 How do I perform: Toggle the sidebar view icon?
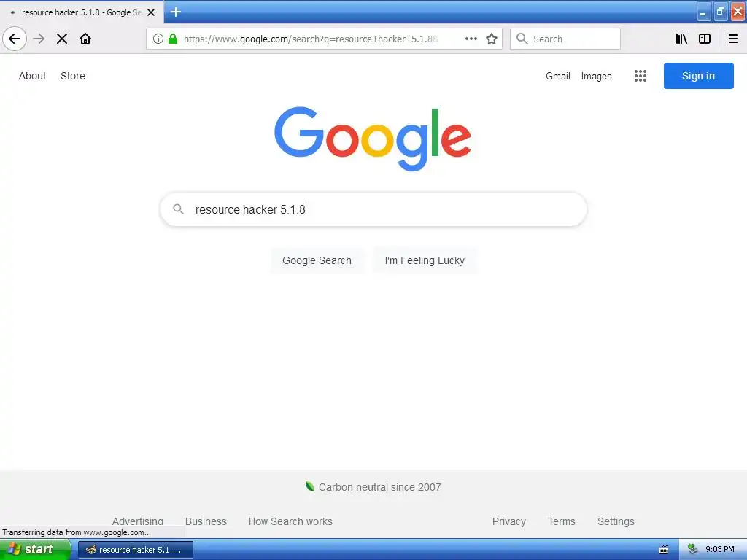705,39
